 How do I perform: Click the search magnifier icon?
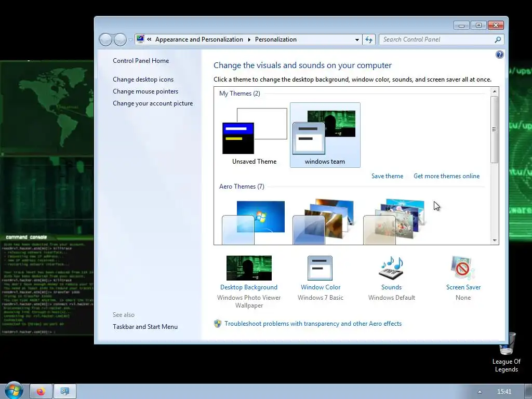(498, 39)
